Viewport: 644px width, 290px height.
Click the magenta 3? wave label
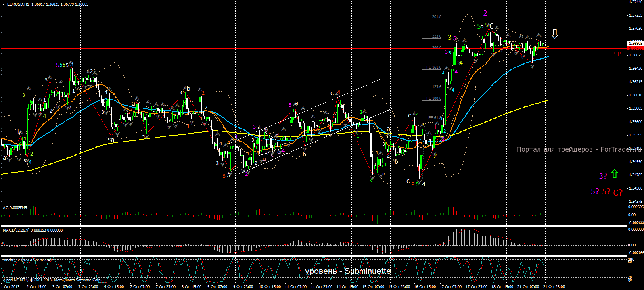(603, 176)
